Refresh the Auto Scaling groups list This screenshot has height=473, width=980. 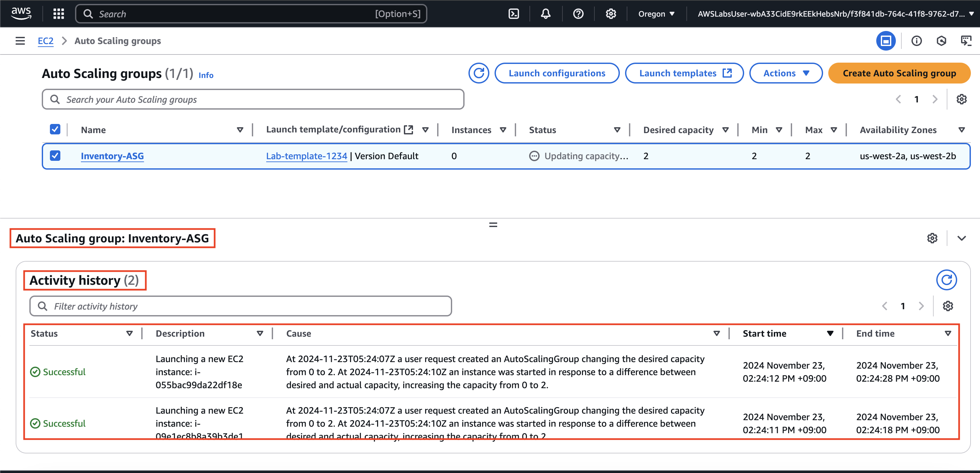(479, 73)
